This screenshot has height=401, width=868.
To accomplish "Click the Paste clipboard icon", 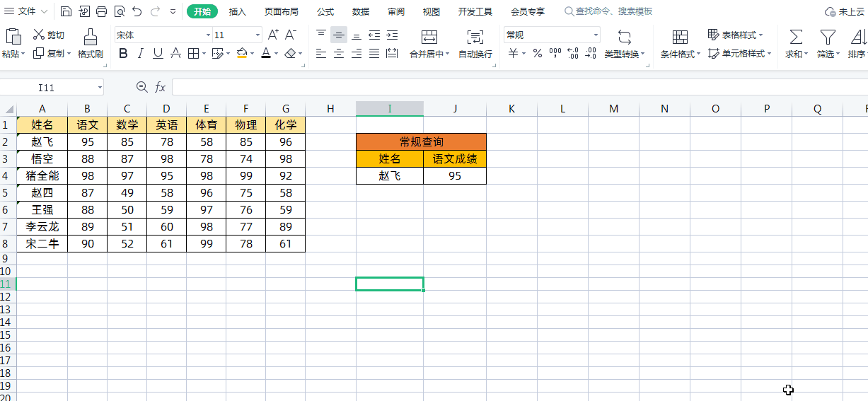I will pos(13,36).
